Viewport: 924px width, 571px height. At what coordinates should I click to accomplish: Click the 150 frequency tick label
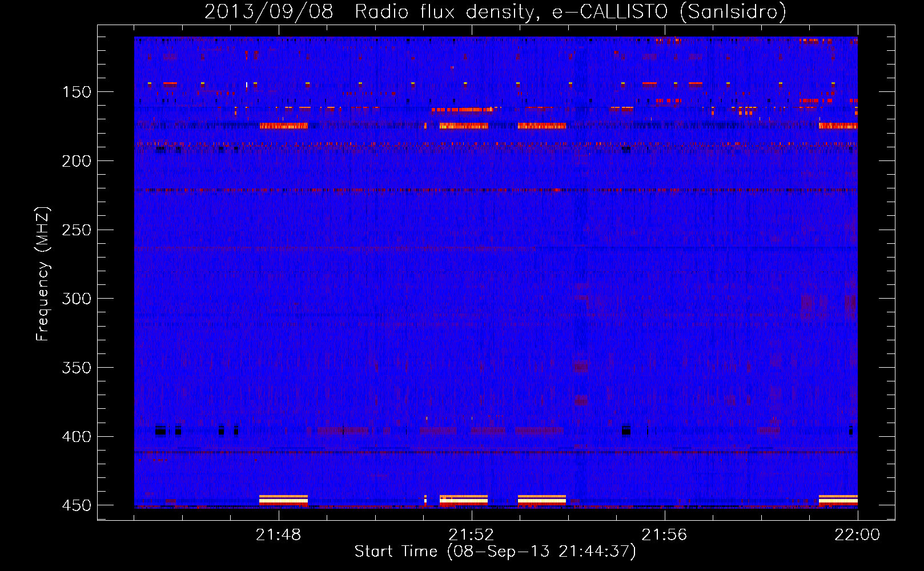(77, 93)
